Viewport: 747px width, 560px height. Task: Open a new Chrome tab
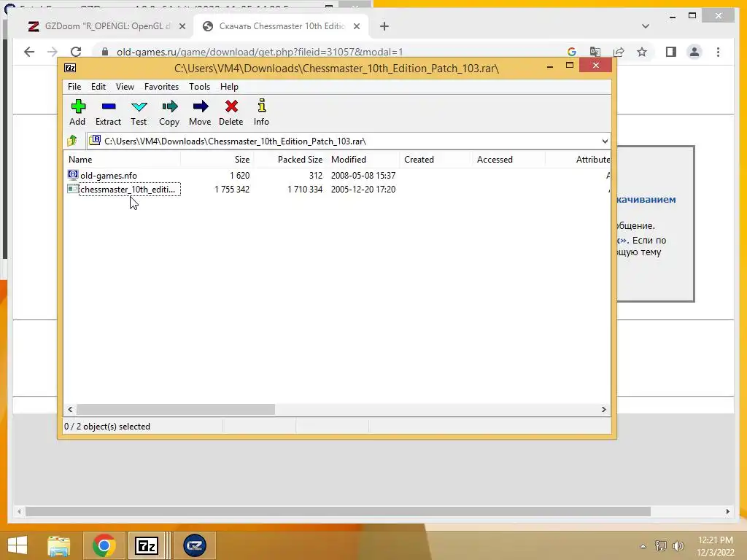(384, 26)
